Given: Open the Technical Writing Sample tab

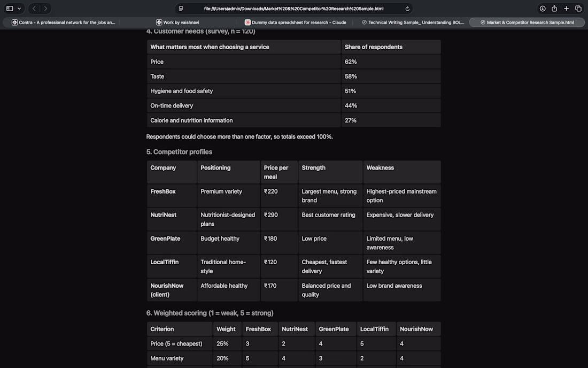Looking at the screenshot, I should 413,22.
